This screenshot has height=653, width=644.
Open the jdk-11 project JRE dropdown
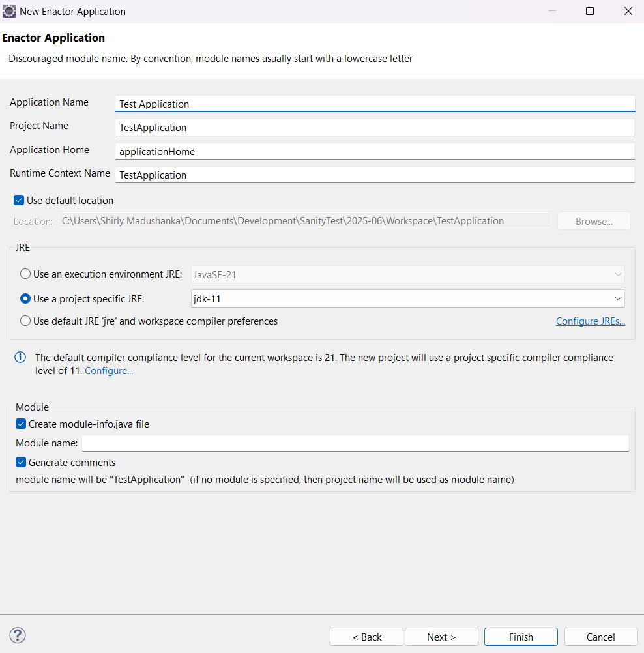[407, 298]
